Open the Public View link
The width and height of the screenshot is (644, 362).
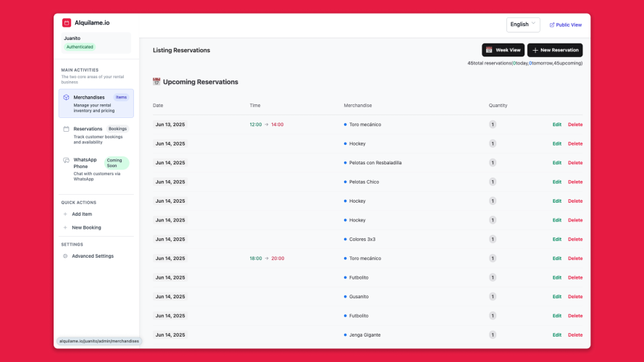click(x=566, y=25)
